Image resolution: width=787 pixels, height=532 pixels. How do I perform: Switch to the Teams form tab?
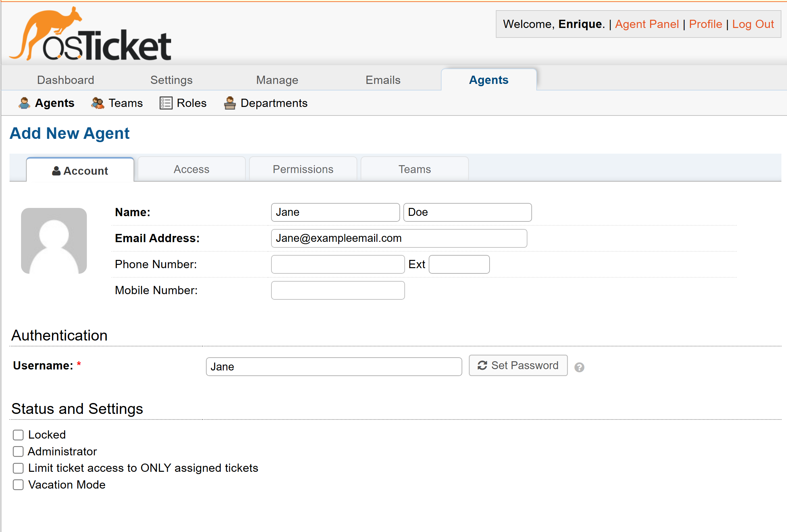(415, 169)
